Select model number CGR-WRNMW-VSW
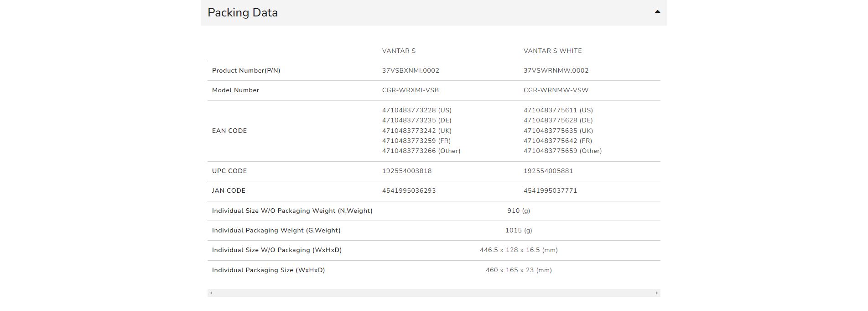 [556, 90]
